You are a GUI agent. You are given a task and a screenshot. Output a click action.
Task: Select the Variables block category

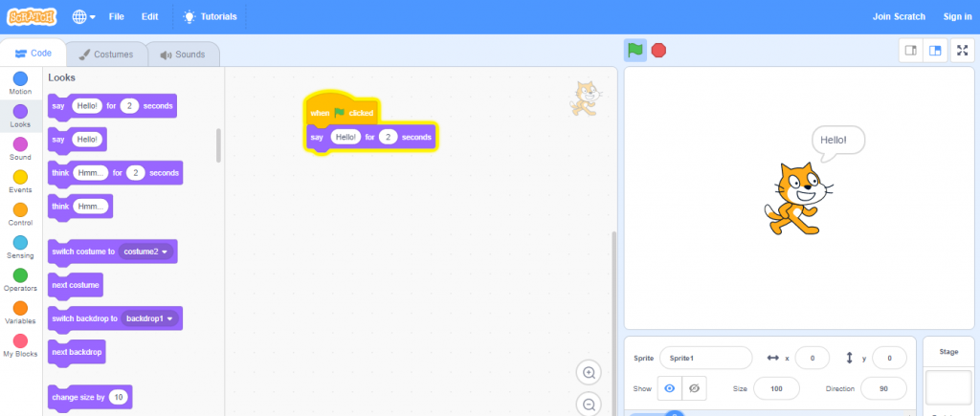point(20,313)
